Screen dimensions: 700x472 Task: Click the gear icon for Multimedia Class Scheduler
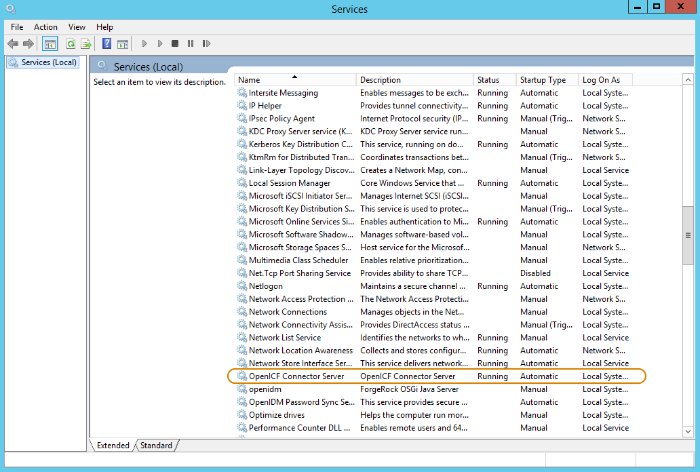242,260
